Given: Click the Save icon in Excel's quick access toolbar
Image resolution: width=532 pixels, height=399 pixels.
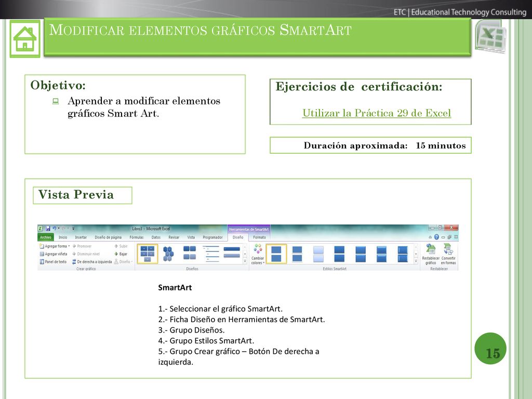Looking at the screenshot, I should (48, 229).
